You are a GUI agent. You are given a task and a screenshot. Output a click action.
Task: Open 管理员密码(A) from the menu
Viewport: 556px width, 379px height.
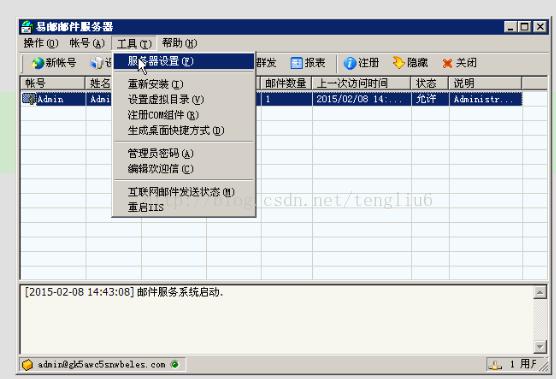[x=184, y=154]
